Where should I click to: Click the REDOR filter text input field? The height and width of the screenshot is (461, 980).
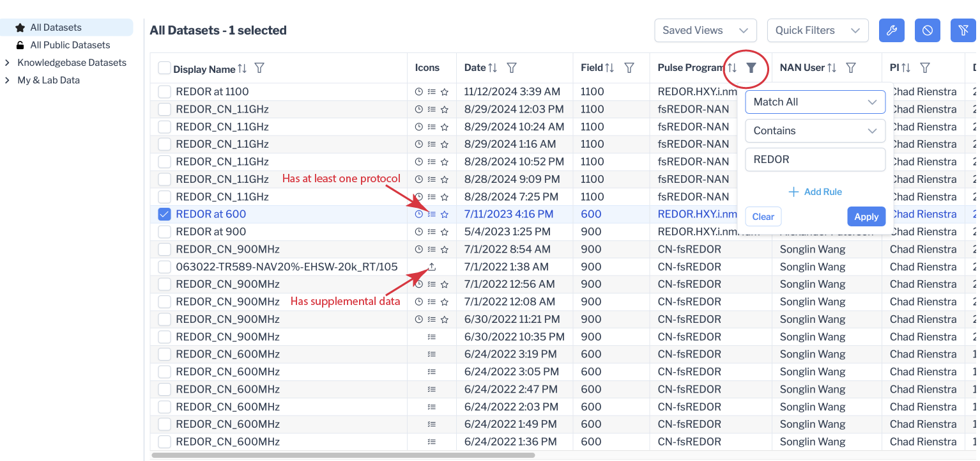pos(815,160)
